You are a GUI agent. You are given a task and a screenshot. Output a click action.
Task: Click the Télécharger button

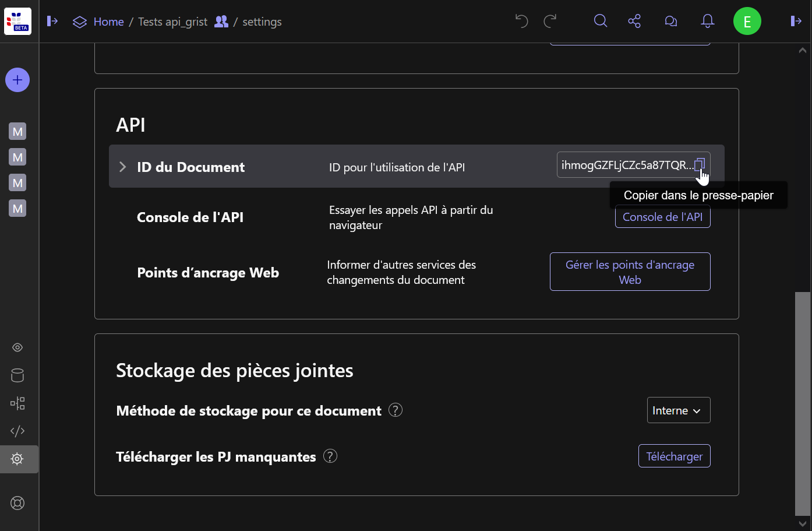(675, 456)
